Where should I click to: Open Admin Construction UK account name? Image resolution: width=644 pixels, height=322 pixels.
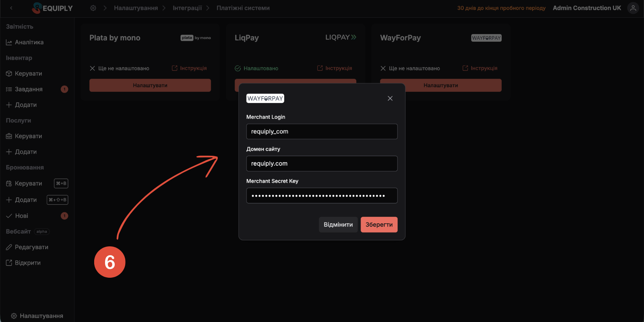coord(587,8)
